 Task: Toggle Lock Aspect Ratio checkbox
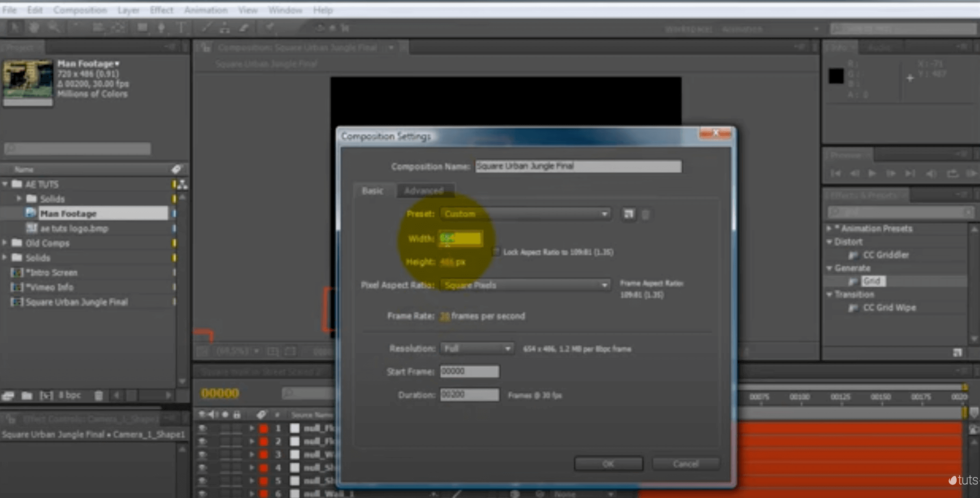[x=496, y=252]
